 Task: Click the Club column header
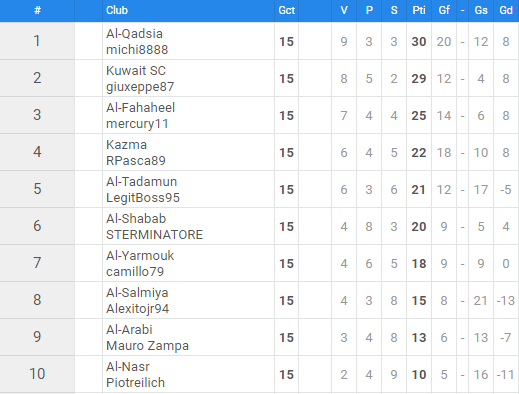pos(117,10)
